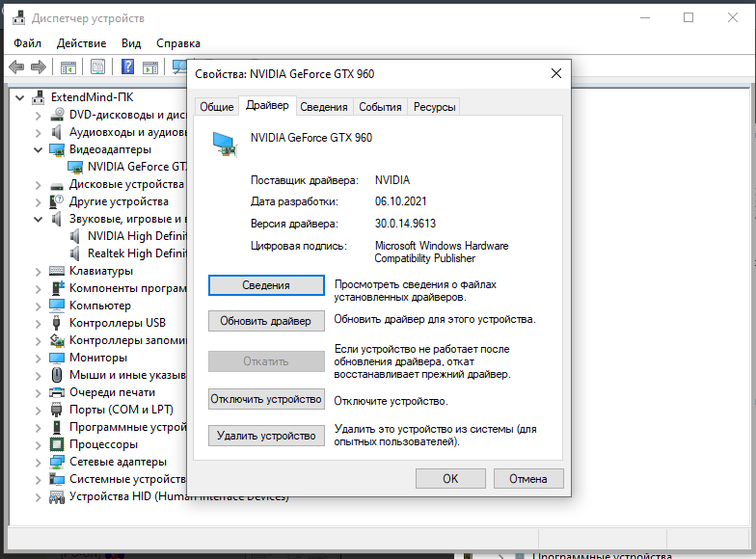
Task: Click the Видеоадаптеры category icon
Action: click(x=57, y=149)
